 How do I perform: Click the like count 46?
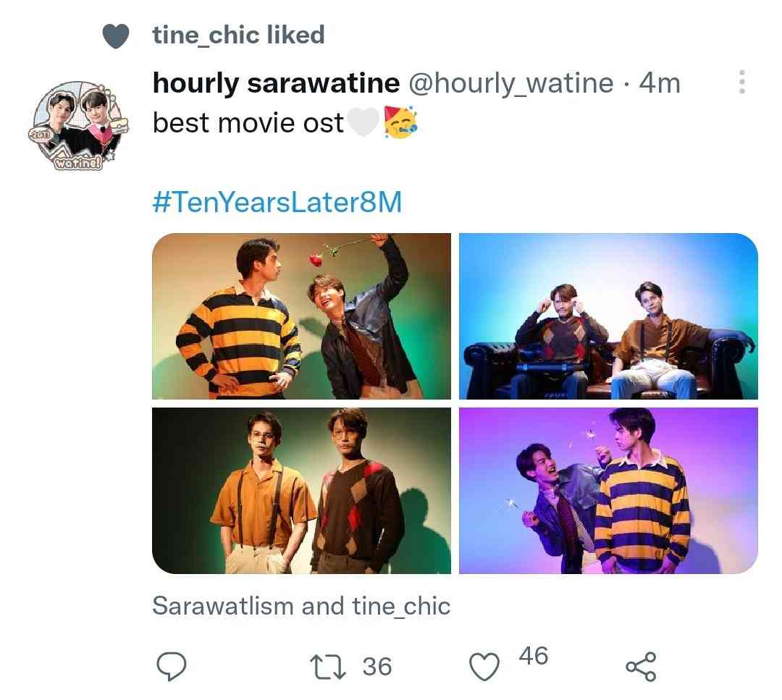(533, 656)
